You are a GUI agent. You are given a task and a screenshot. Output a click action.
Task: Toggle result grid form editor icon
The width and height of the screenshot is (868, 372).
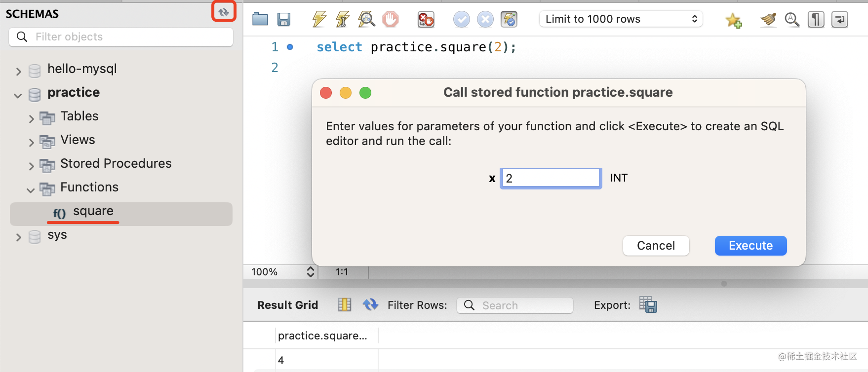pos(345,305)
